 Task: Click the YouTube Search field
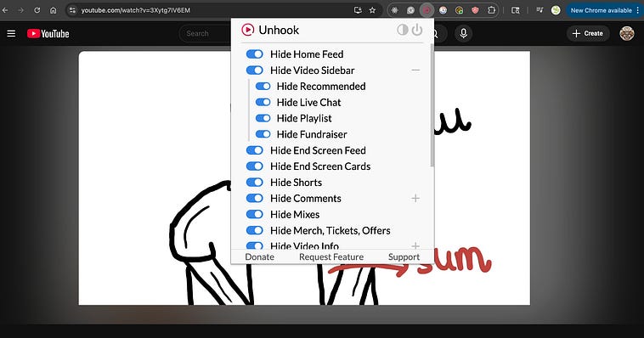click(206, 33)
